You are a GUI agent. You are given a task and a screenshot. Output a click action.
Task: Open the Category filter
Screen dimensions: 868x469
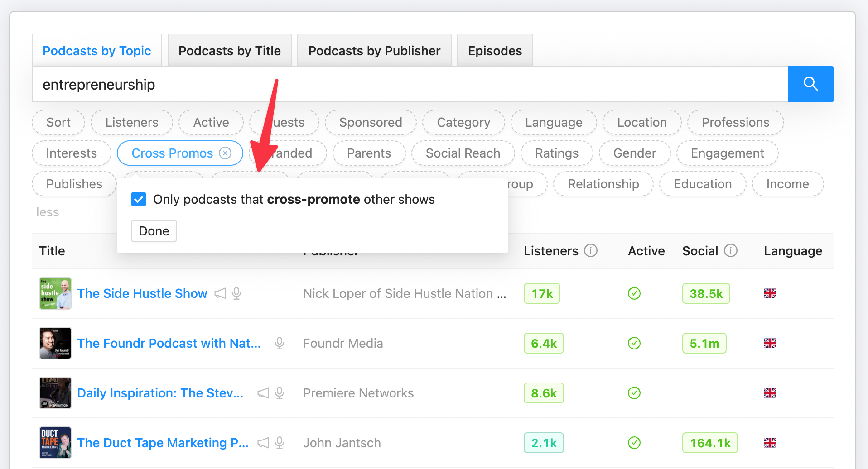tap(463, 122)
